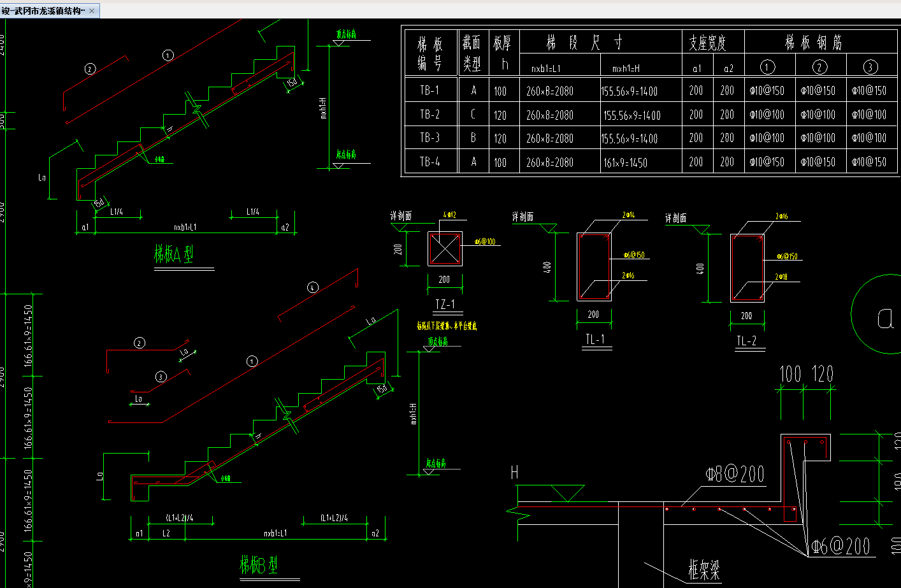Select the TL-2 section label
This screenshot has height=588, width=901.
click(x=747, y=341)
